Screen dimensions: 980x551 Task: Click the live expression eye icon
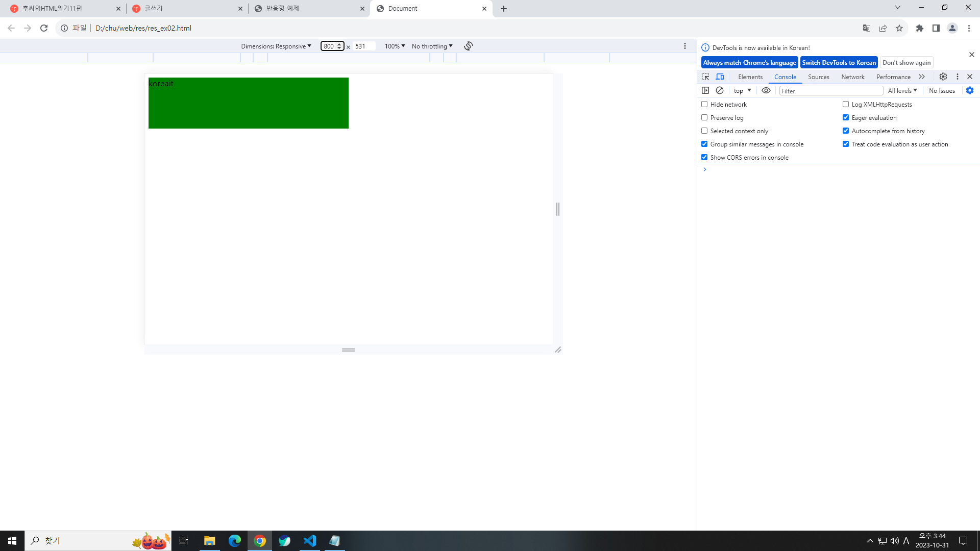pos(766,90)
